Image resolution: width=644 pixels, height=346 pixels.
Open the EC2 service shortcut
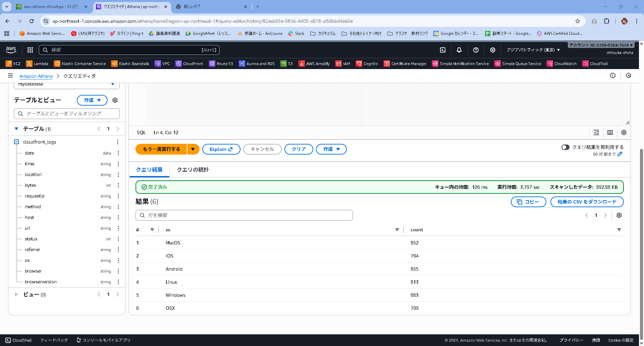click(13, 64)
